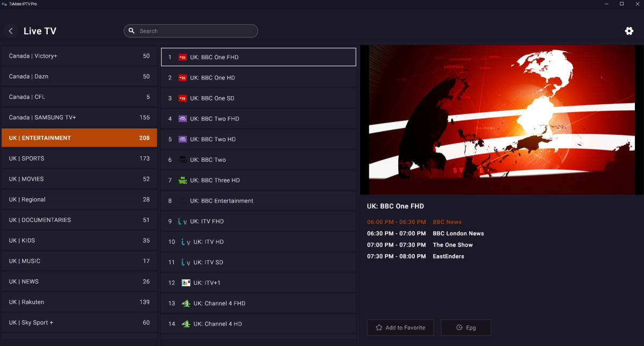The image size is (644, 346).
Task: Click the ITV+1 channel logo
Action: click(x=186, y=283)
